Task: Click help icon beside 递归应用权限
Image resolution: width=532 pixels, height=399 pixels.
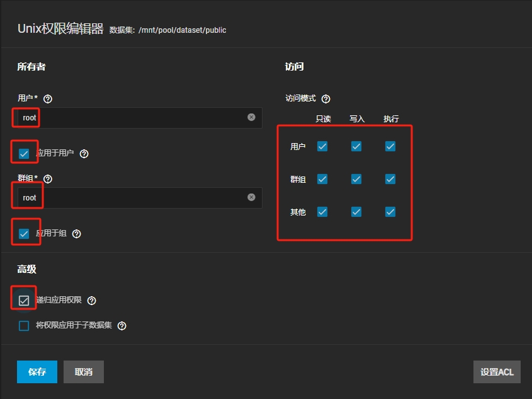Action: (x=92, y=301)
